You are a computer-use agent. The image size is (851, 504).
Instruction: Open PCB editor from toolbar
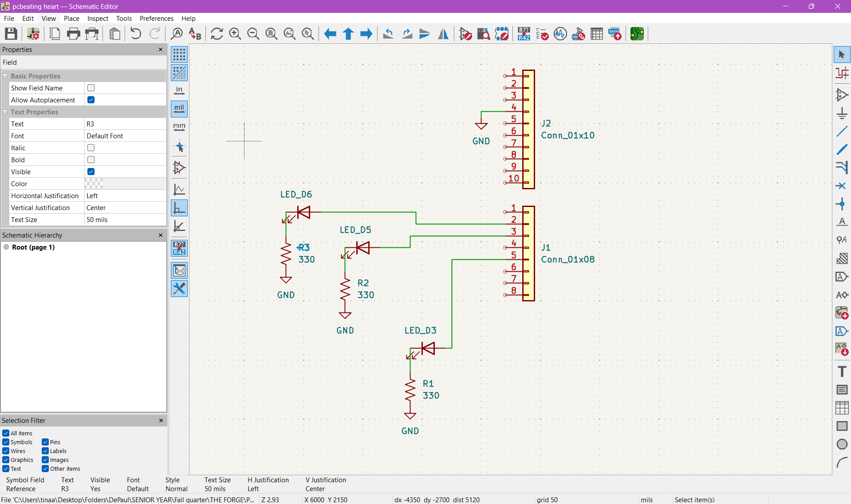click(637, 34)
